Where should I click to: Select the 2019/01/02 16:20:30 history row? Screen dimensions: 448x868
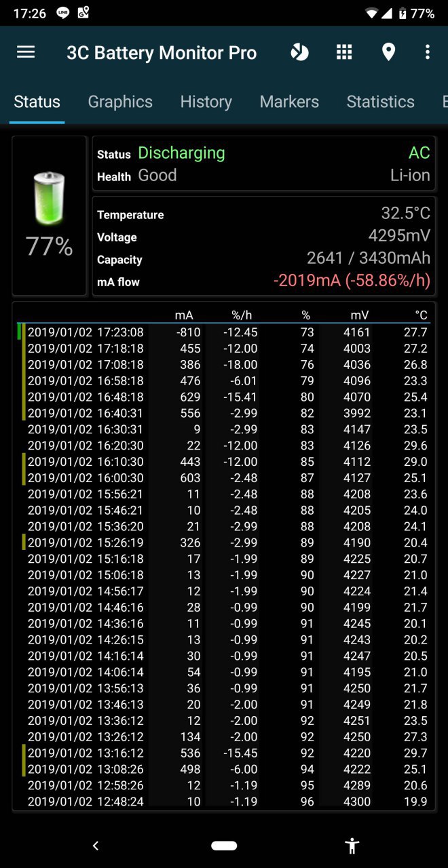(224, 446)
